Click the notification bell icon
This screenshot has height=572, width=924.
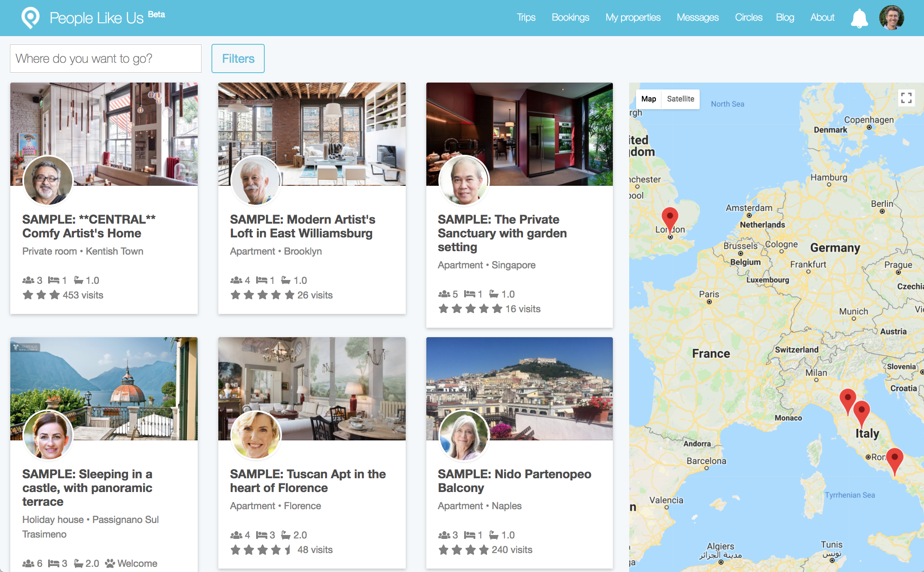[x=859, y=18]
